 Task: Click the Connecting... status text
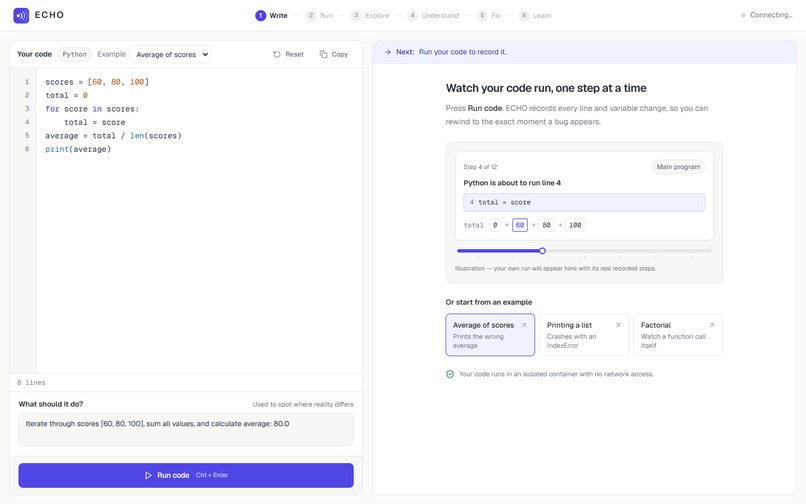[771, 15]
